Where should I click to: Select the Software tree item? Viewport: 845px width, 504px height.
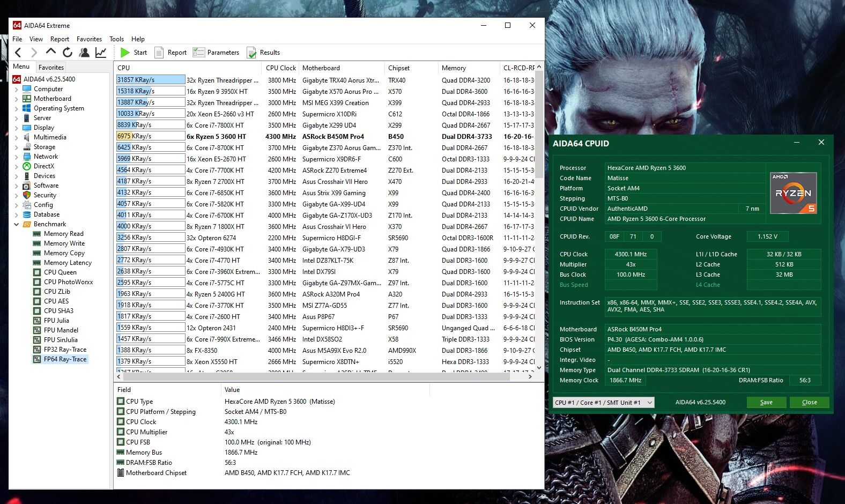40,186
